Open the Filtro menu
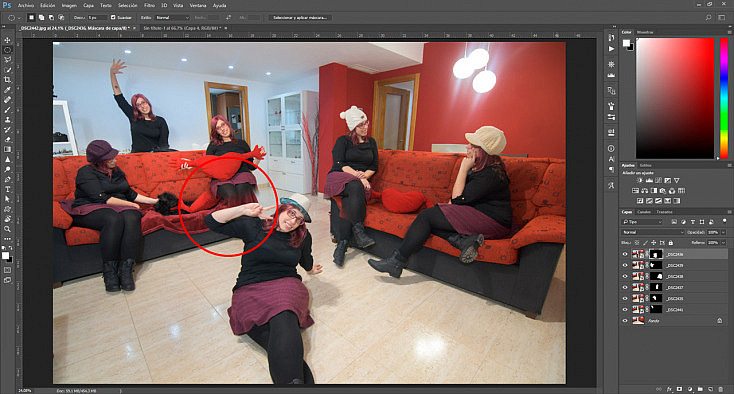This screenshot has height=394, width=734. pos(149,6)
